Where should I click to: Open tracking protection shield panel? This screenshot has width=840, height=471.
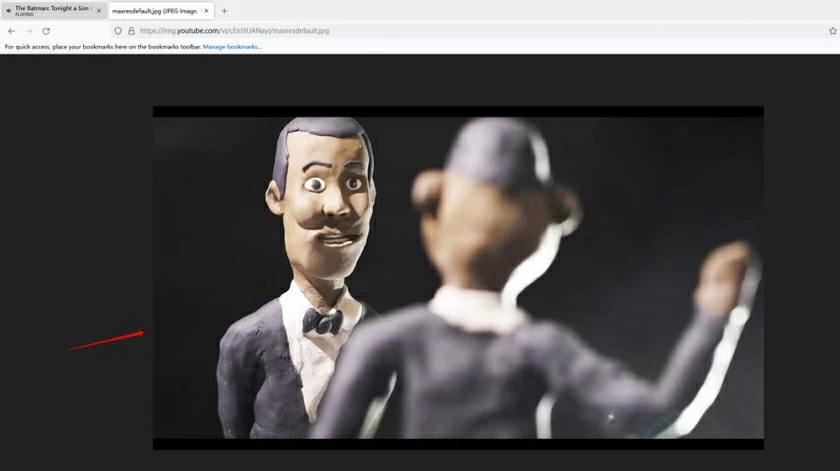[118, 31]
